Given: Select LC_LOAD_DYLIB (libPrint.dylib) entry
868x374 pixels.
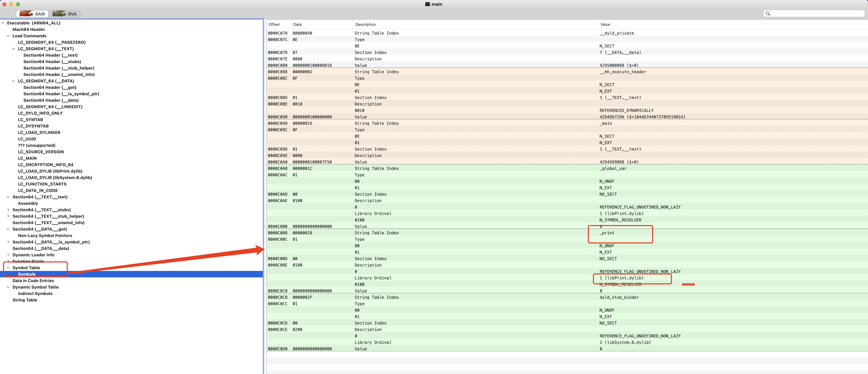Looking at the screenshot, I should click(x=50, y=171).
